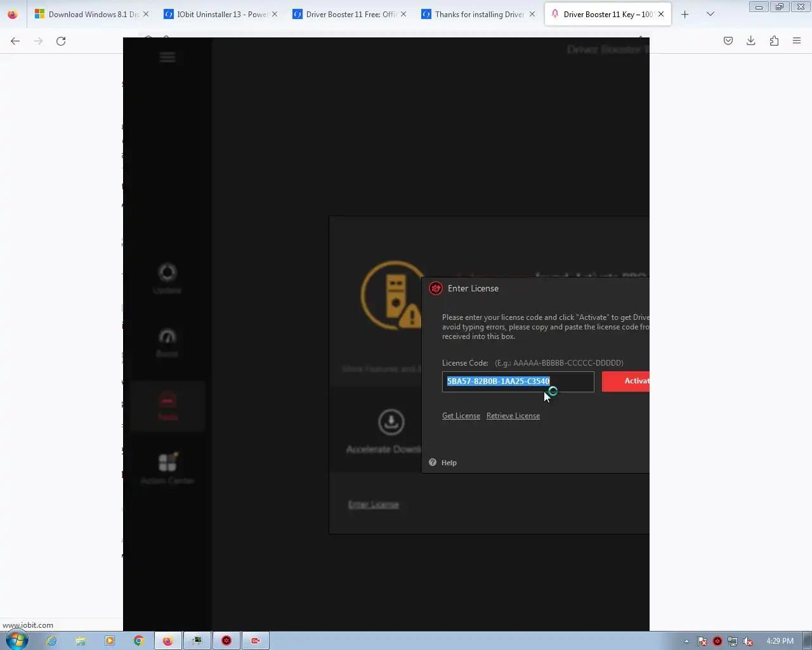Close the Driver Booster 11 Key tab

[661, 14]
